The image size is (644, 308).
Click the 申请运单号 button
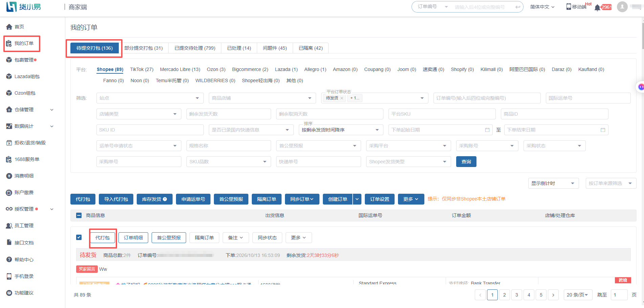193,199
